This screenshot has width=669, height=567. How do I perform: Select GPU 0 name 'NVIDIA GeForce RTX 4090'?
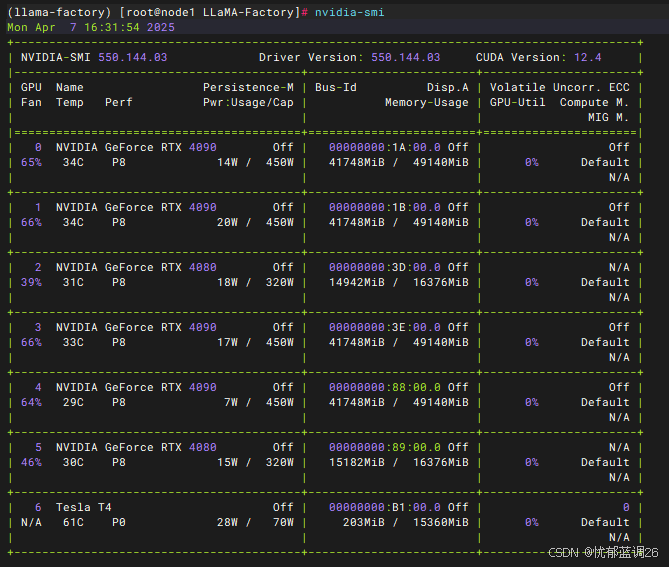pos(136,148)
